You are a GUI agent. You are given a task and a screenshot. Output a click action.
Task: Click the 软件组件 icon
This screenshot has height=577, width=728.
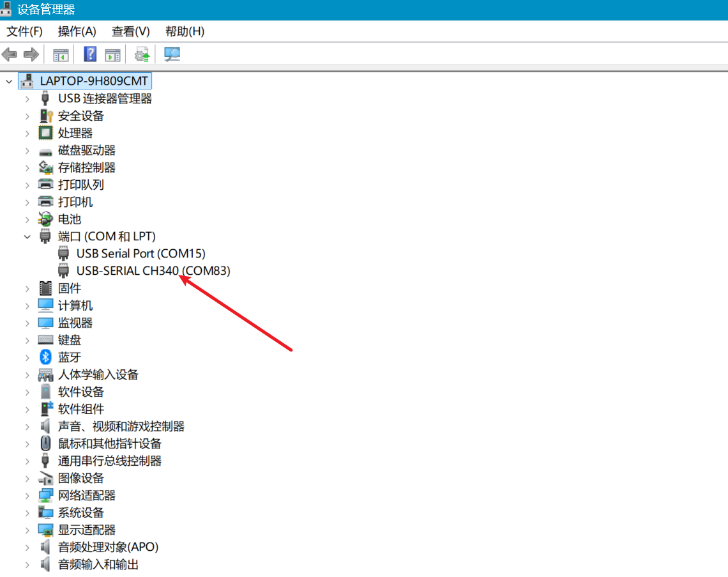point(47,408)
